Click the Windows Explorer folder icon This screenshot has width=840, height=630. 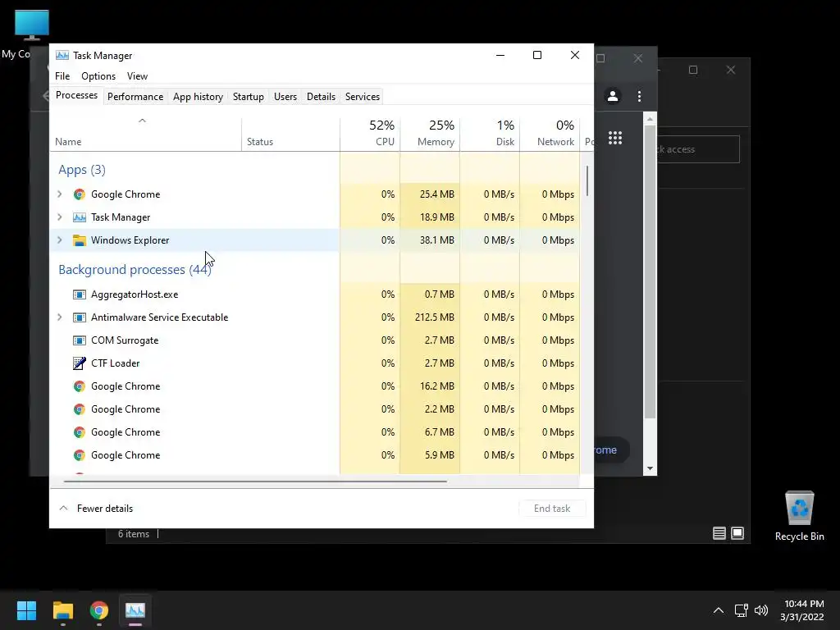[80, 240]
